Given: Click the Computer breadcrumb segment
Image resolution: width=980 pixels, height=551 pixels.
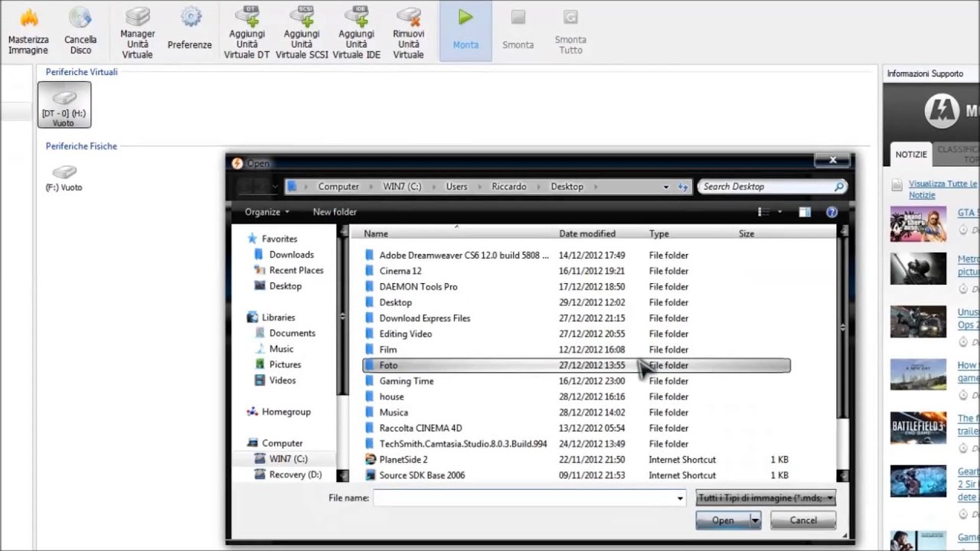Looking at the screenshot, I should tap(338, 187).
